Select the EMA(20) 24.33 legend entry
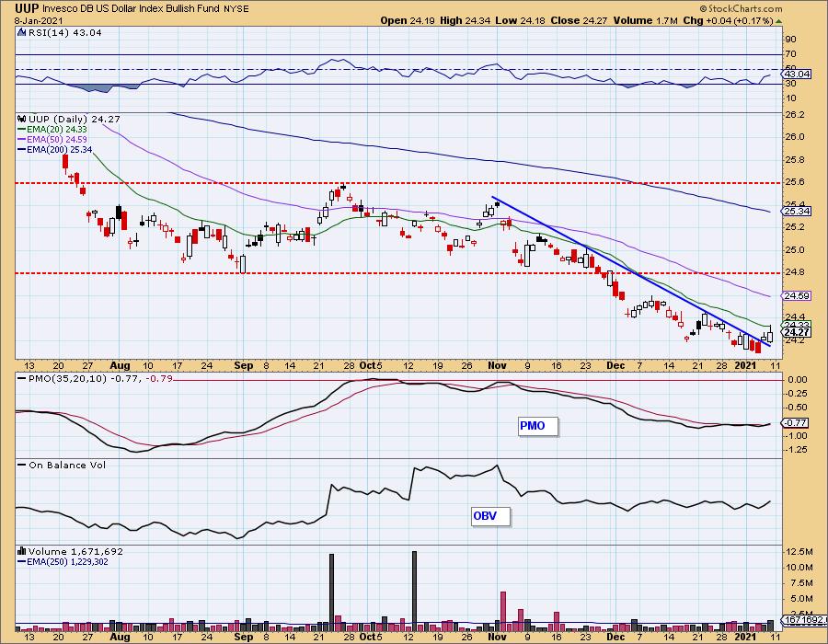Viewport: 828px width, 644px height. coord(52,130)
